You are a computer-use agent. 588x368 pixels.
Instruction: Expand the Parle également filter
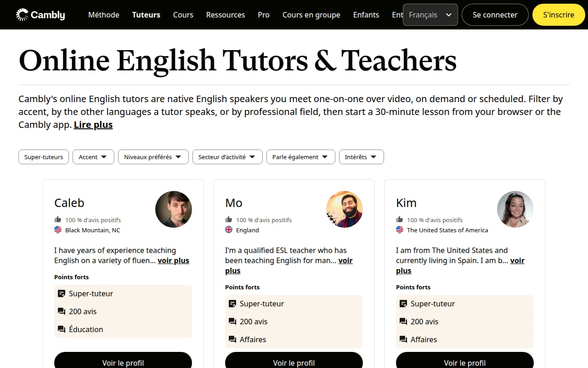coord(301,157)
